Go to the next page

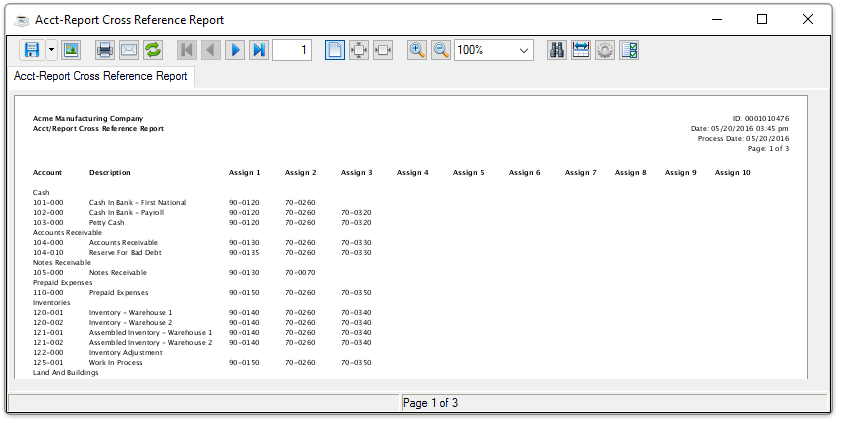point(235,50)
